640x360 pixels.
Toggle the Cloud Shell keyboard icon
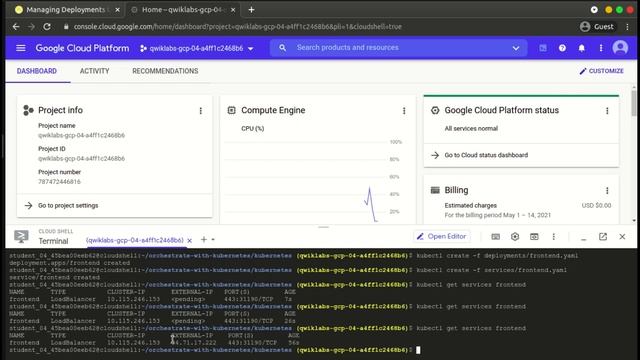coord(495,237)
